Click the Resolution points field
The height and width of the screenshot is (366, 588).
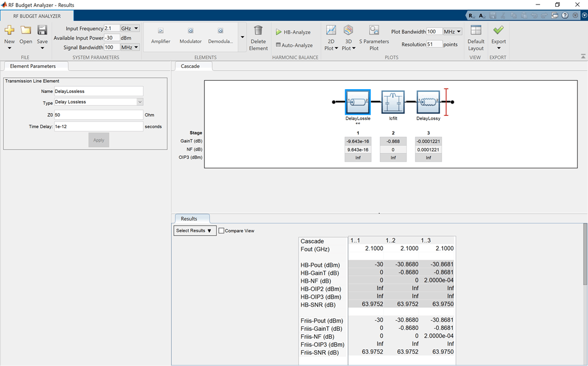(x=434, y=44)
